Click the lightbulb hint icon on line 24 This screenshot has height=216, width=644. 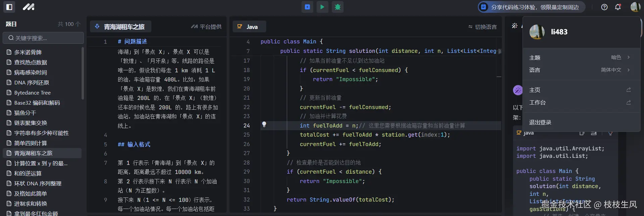point(264,124)
